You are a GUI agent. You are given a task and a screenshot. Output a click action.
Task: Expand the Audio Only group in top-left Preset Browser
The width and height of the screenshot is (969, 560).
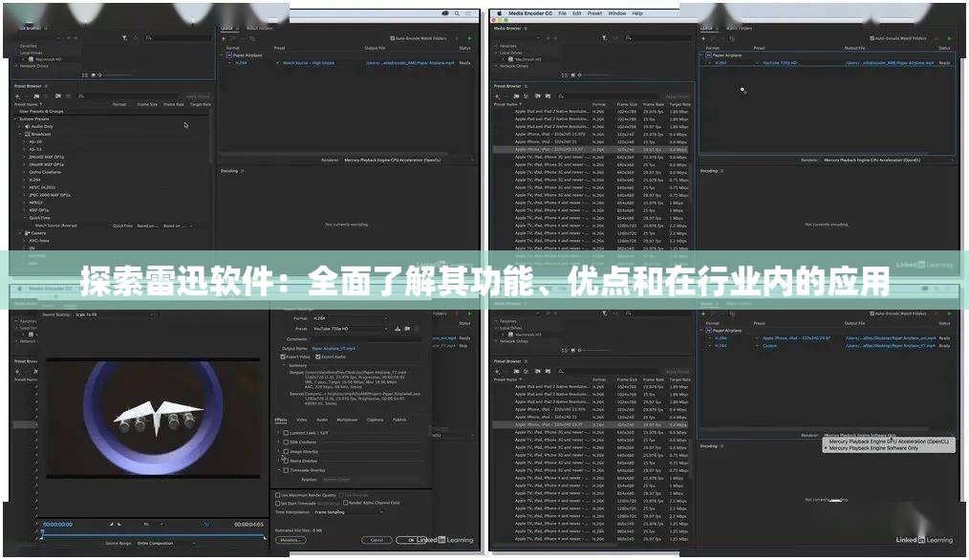pyautogui.click(x=20, y=127)
